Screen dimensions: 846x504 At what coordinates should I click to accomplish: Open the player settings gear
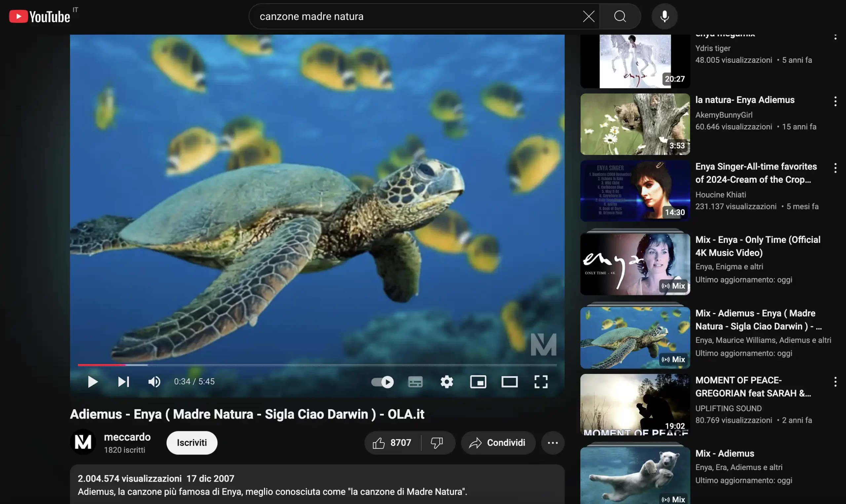447,382
